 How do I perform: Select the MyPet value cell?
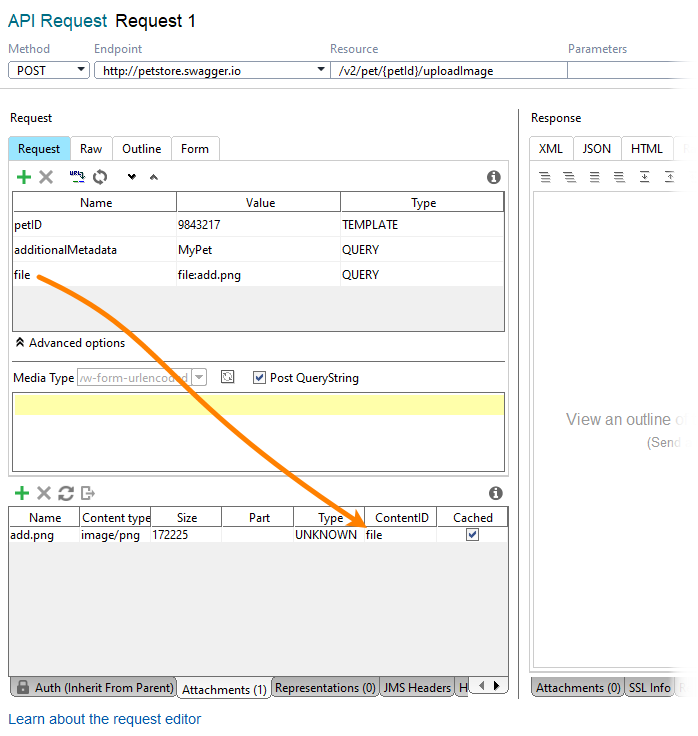(259, 250)
